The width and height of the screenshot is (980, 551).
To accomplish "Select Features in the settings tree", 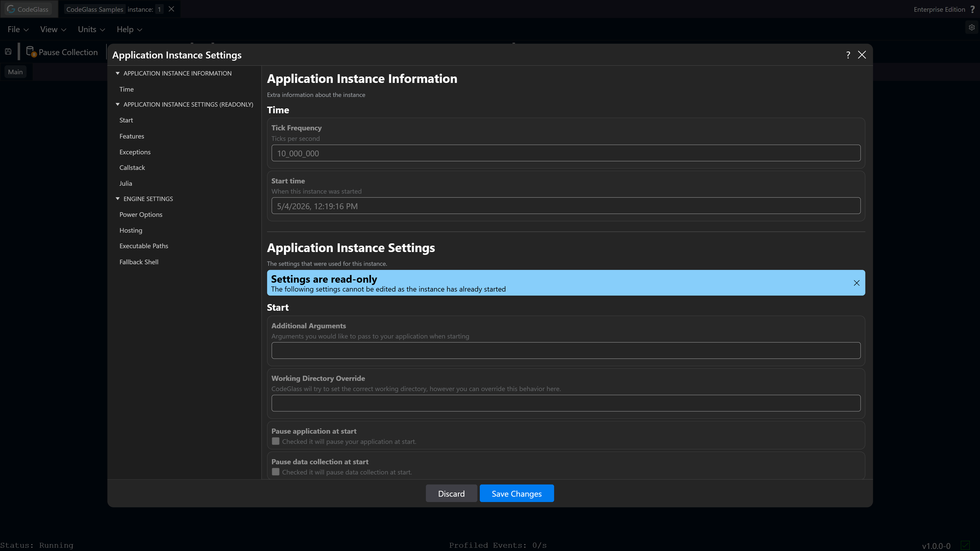I will pyautogui.click(x=132, y=136).
